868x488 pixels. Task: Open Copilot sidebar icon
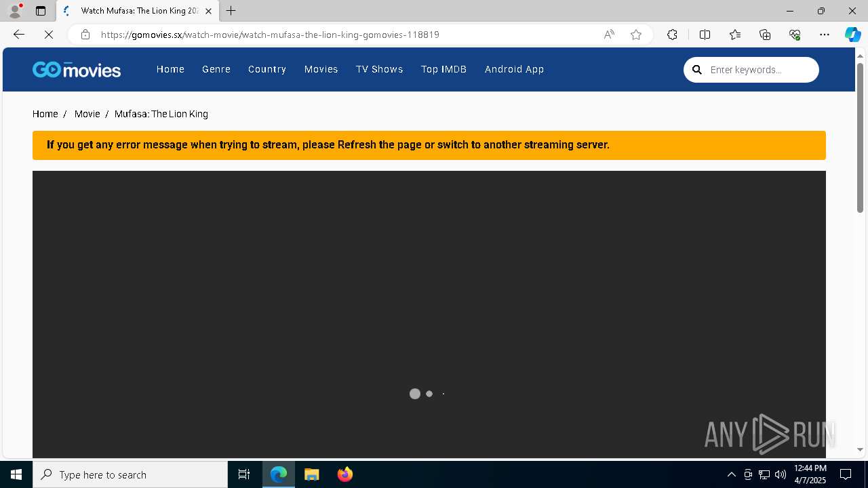[x=852, y=35]
